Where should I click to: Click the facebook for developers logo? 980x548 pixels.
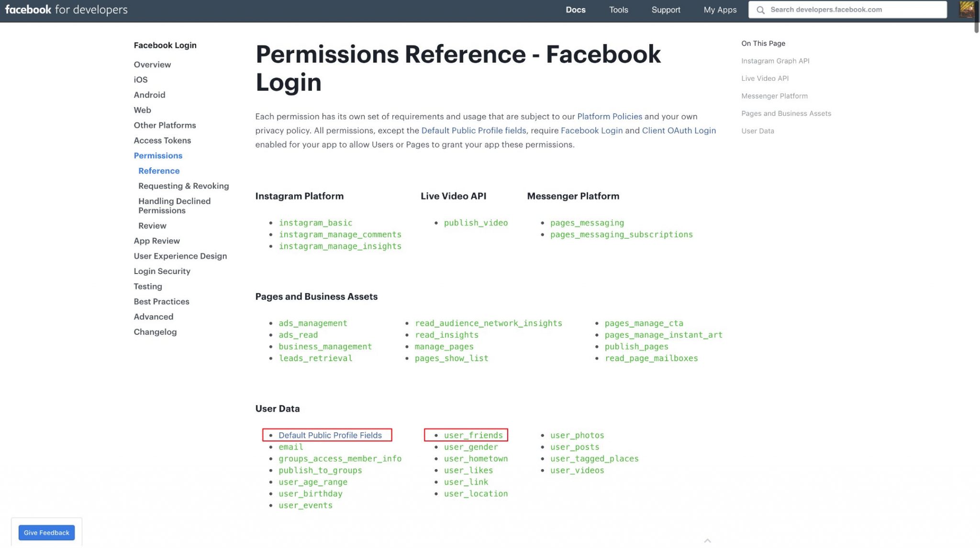coord(67,10)
